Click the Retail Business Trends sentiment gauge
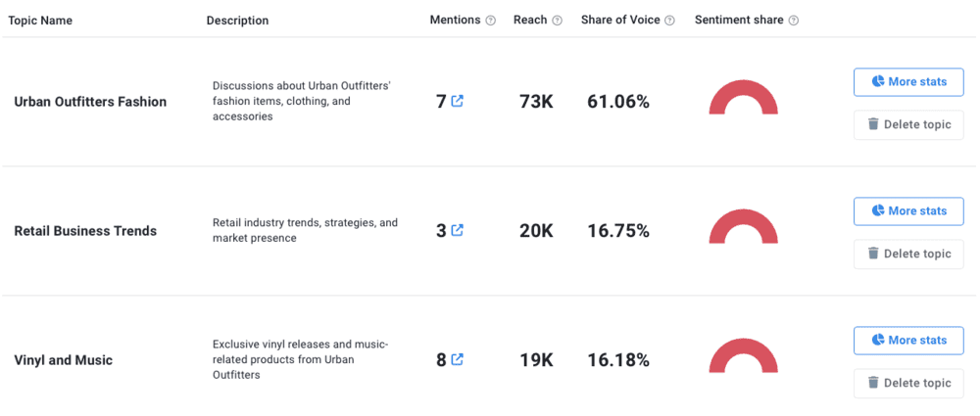The width and height of the screenshot is (980, 416). click(743, 226)
